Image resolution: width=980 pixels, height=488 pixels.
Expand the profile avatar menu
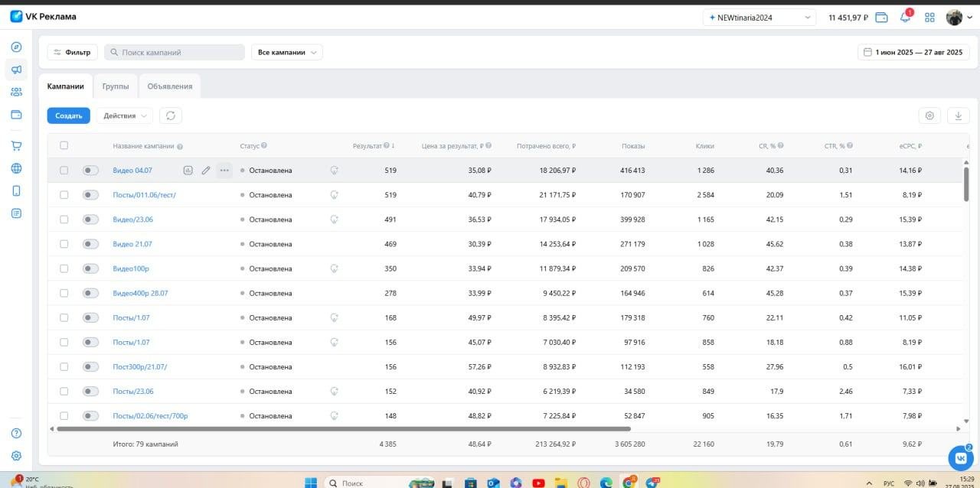pyautogui.click(x=959, y=18)
